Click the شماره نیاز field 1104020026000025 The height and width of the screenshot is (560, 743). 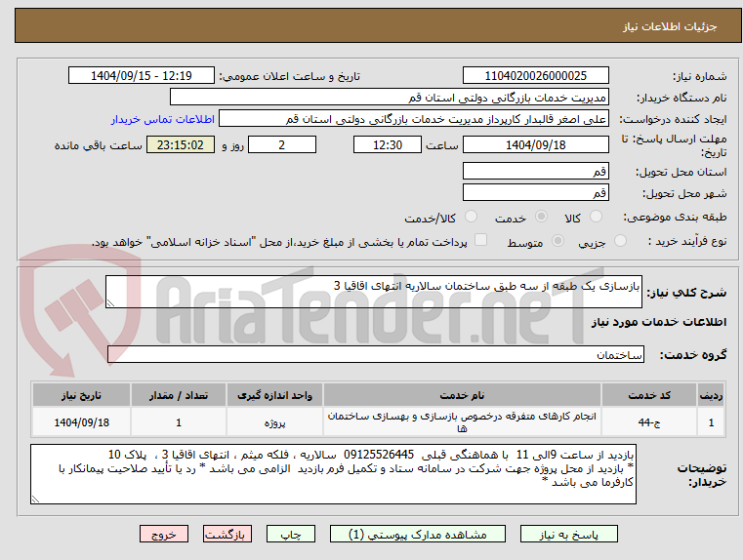[x=535, y=76]
